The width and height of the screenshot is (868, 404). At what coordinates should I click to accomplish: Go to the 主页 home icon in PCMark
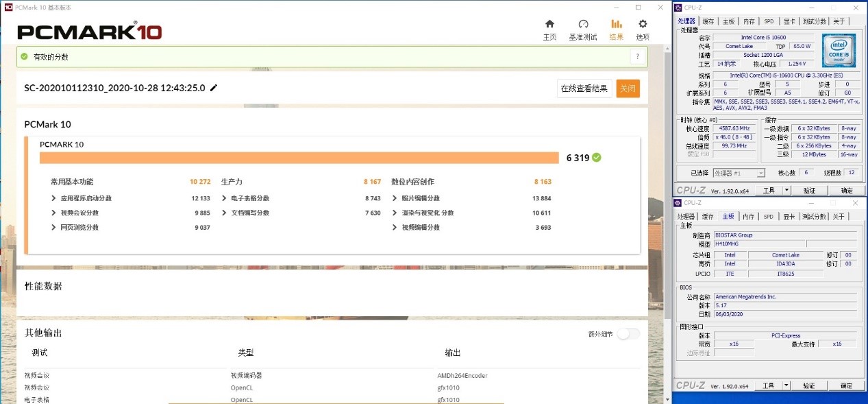click(x=549, y=24)
